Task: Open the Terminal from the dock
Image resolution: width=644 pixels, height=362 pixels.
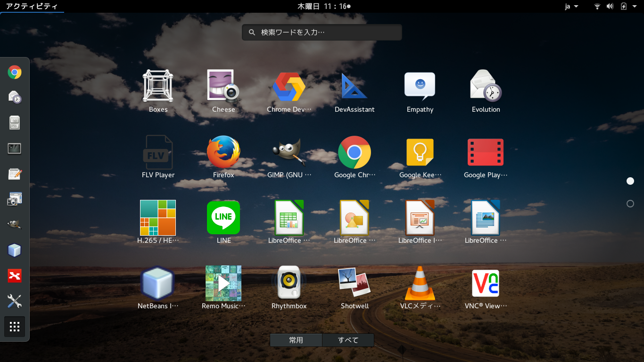Action: point(14,148)
